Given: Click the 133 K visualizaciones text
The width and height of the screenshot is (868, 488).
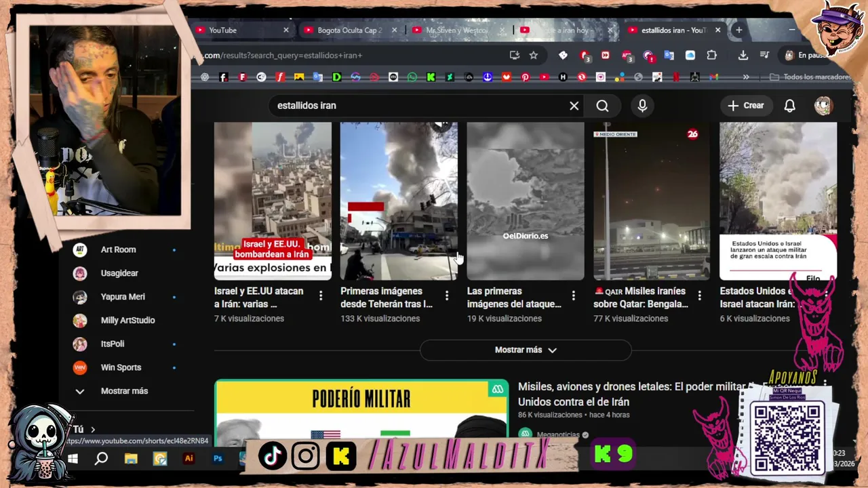Looking at the screenshot, I should pos(380,319).
